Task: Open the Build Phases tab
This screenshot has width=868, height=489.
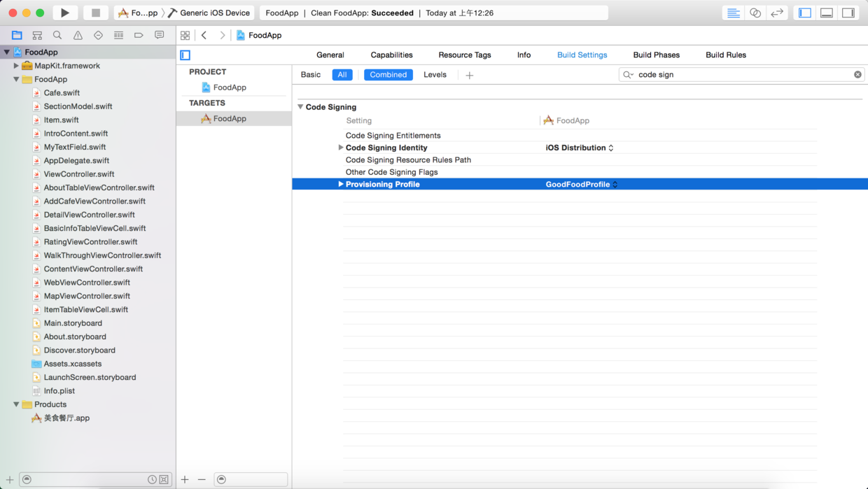Action: [x=657, y=55]
